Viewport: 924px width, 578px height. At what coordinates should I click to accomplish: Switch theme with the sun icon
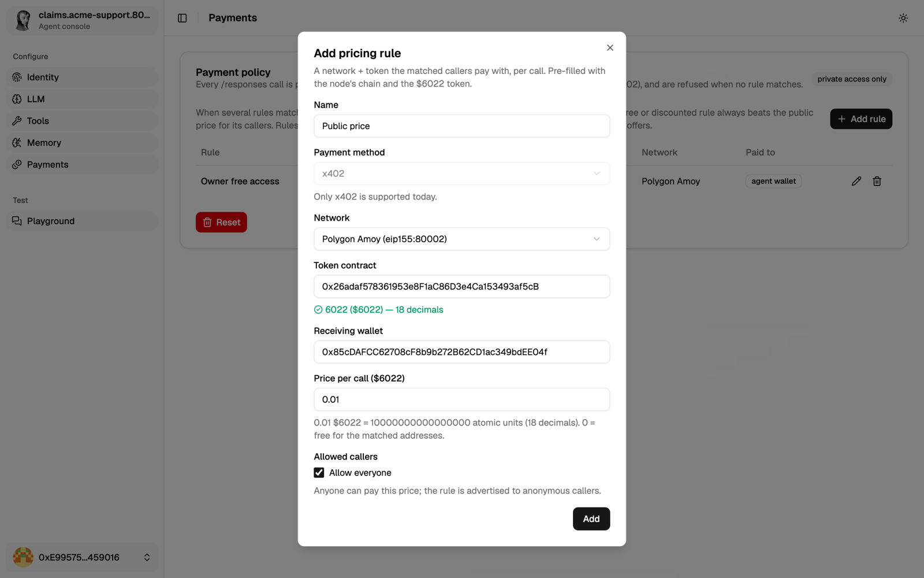(x=903, y=18)
